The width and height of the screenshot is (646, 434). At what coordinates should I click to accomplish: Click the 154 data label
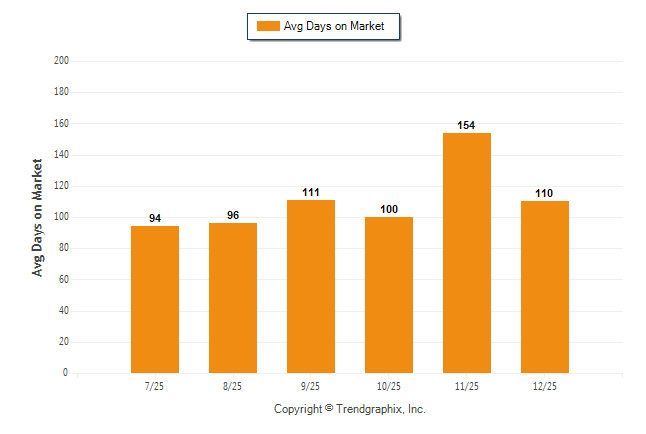(467, 125)
